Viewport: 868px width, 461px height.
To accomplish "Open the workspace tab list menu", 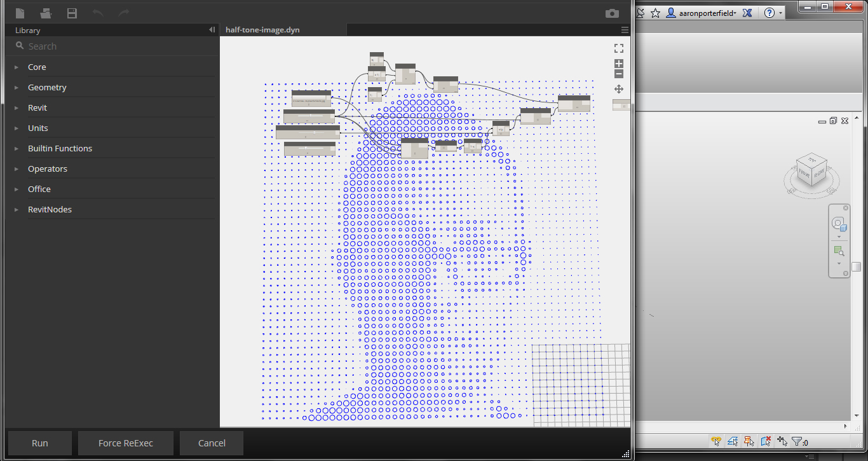I will (x=625, y=30).
